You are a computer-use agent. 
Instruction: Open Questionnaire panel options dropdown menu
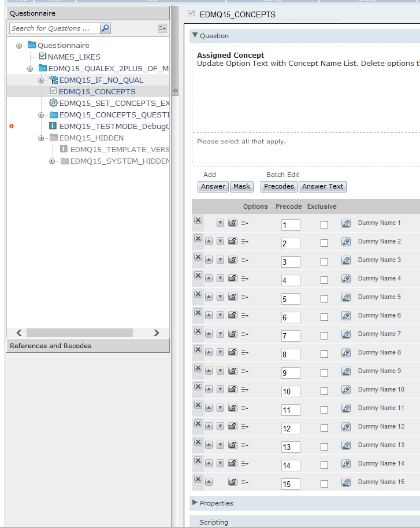pyautogui.click(x=162, y=28)
